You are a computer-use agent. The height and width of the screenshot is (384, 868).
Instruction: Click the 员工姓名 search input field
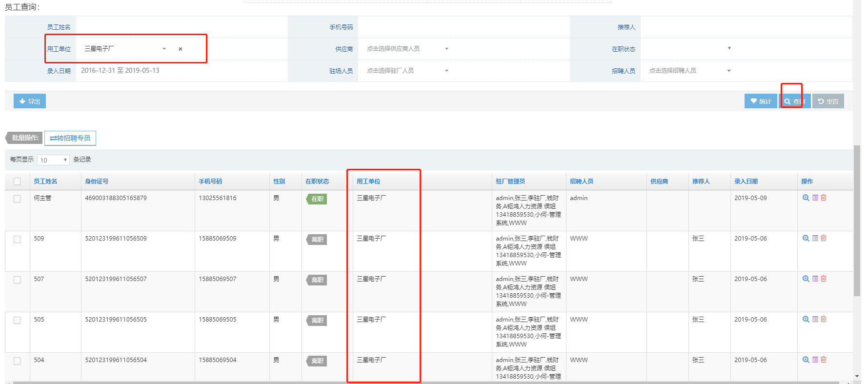pos(181,27)
